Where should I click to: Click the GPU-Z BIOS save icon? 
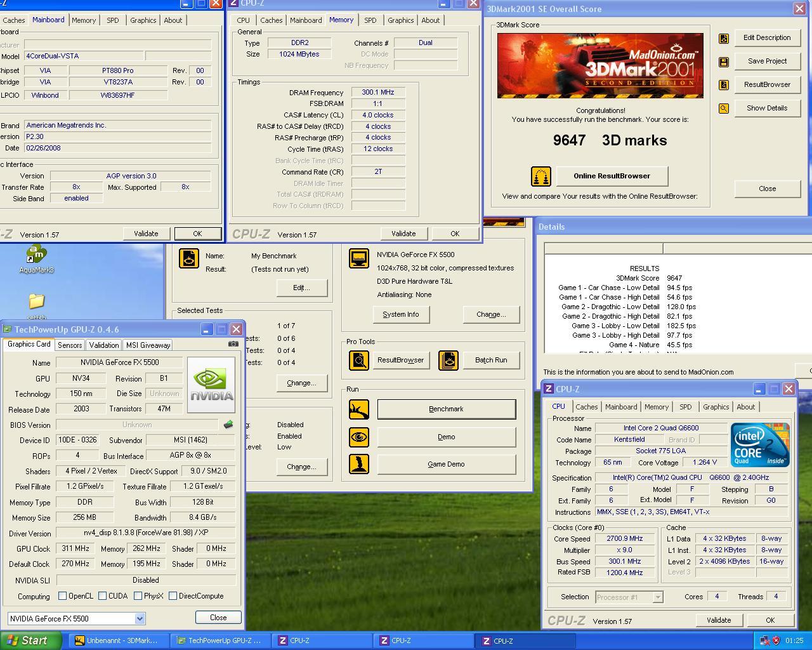[228, 425]
